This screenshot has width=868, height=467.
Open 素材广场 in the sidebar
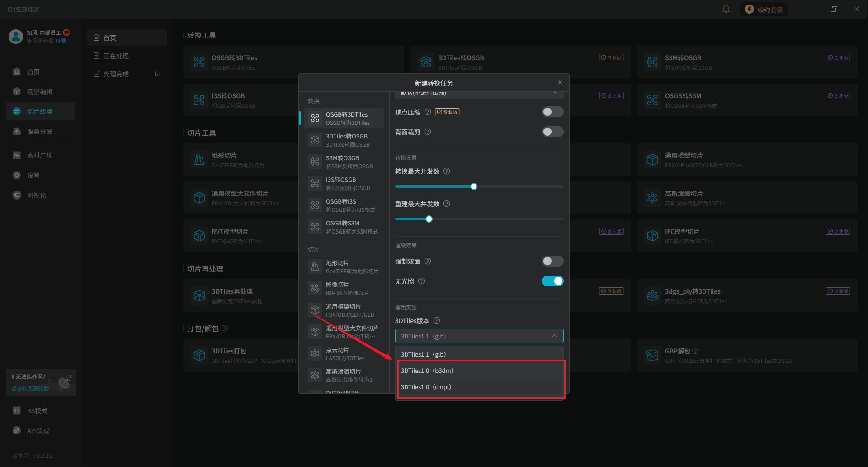click(x=41, y=156)
